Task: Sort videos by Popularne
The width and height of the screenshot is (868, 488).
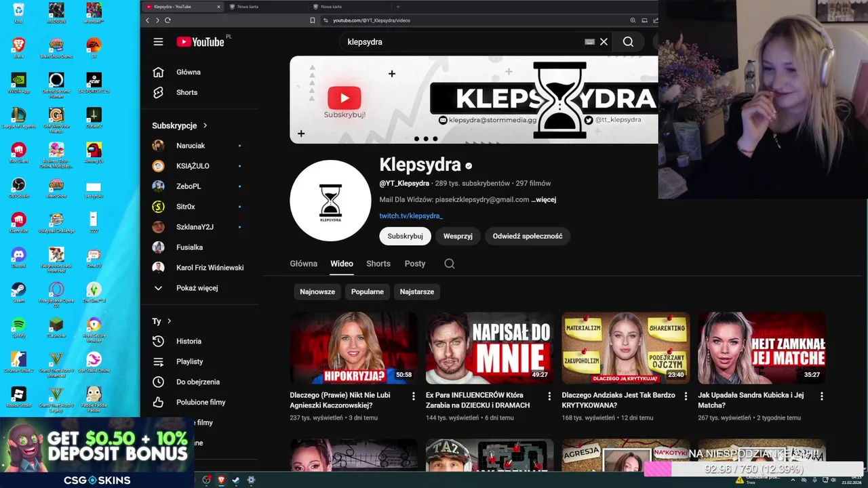Action: (x=368, y=291)
